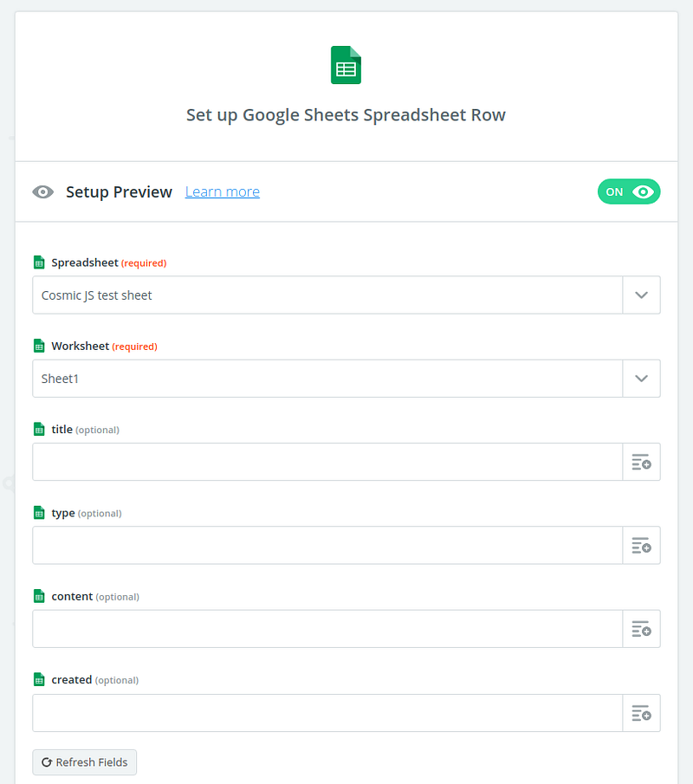Focus the type input field
The image size is (693, 784).
(x=327, y=546)
